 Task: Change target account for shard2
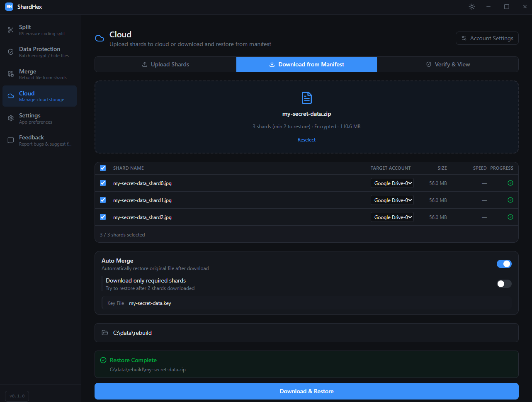[x=392, y=217]
